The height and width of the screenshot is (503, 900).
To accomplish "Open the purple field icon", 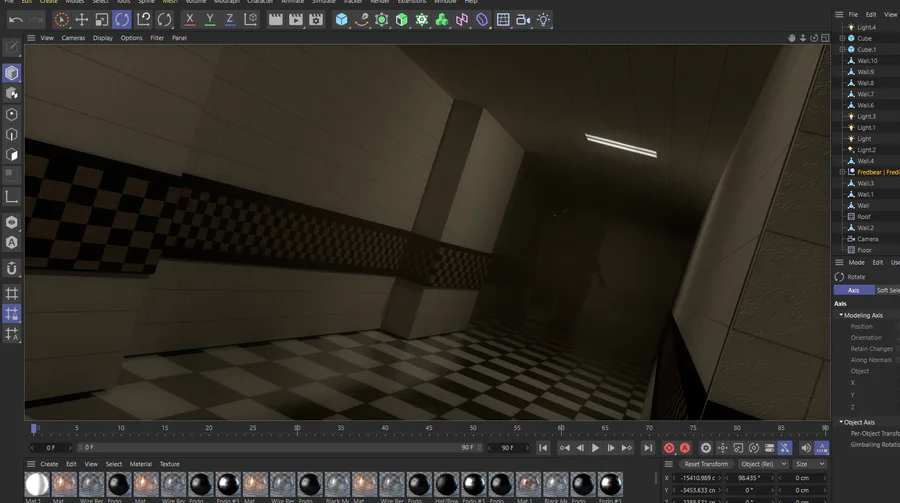I will [482, 20].
